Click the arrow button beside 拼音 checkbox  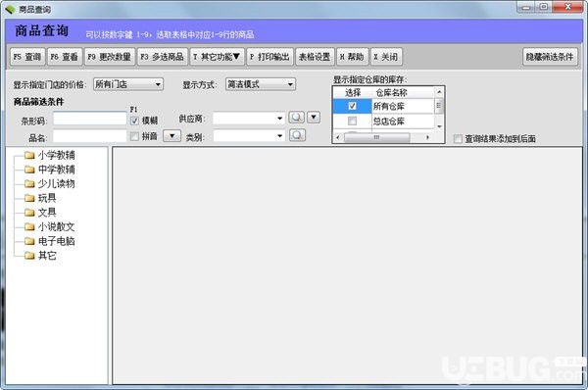(172, 136)
